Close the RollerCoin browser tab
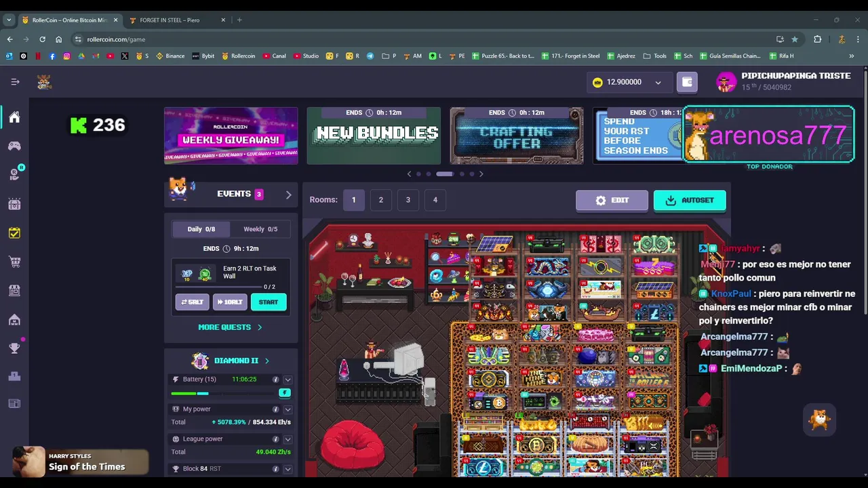 tap(115, 20)
